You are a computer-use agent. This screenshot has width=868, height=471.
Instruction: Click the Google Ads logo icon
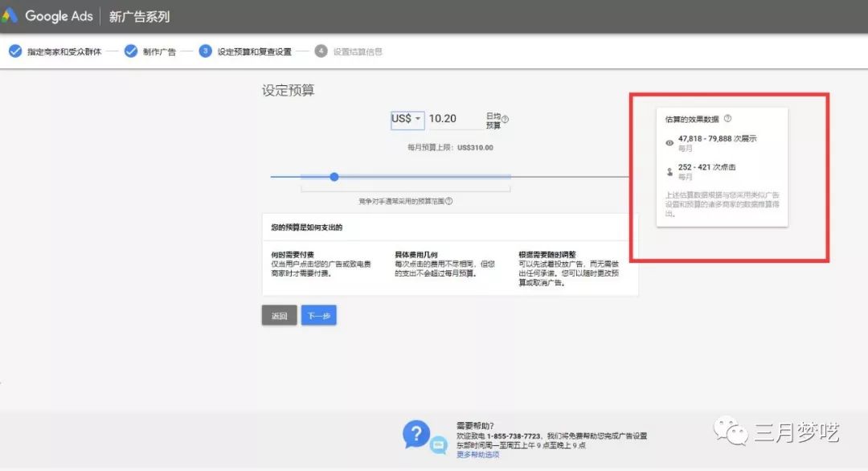point(10,16)
